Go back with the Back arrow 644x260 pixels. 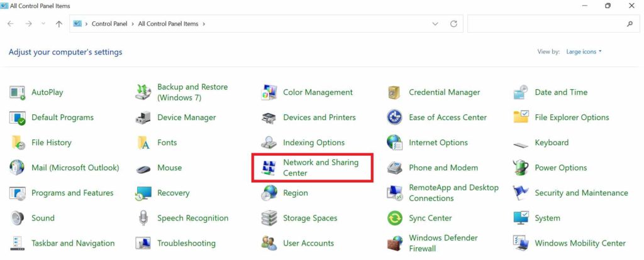pyautogui.click(x=11, y=24)
